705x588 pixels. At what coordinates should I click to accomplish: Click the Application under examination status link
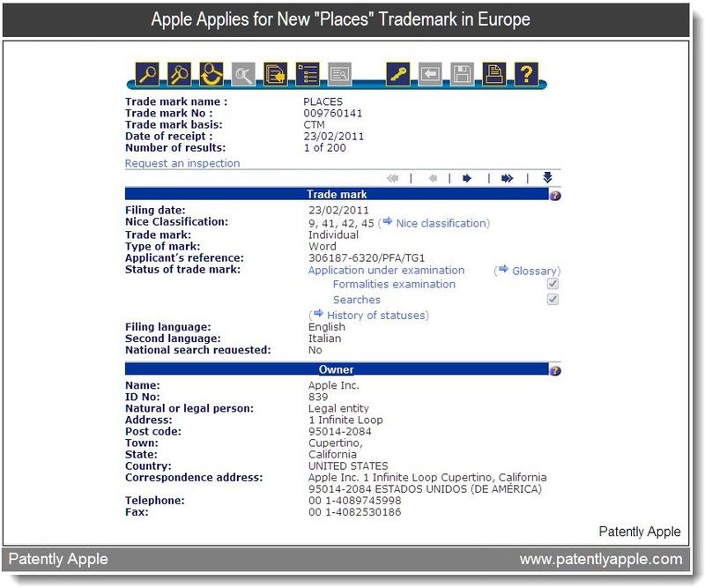[x=386, y=271]
